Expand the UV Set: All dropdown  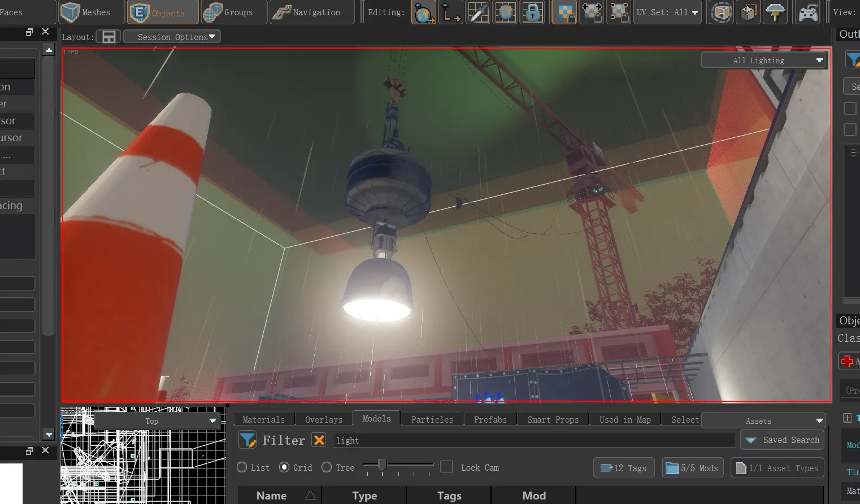[x=667, y=12]
